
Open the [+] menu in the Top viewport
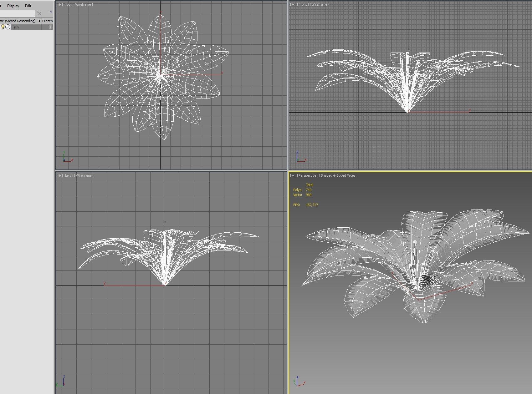[59, 4]
